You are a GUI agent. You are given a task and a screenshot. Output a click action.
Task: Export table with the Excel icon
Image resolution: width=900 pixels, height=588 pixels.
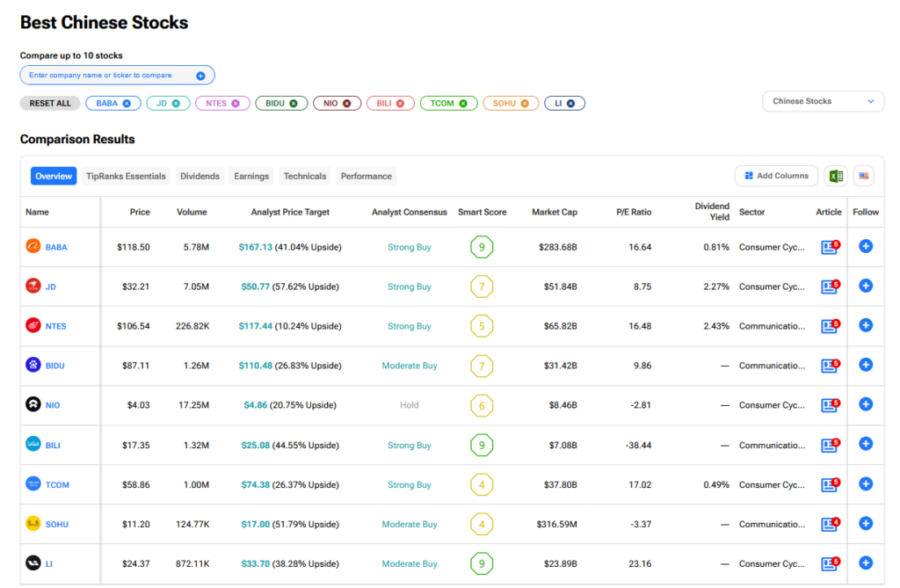pyautogui.click(x=837, y=176)
